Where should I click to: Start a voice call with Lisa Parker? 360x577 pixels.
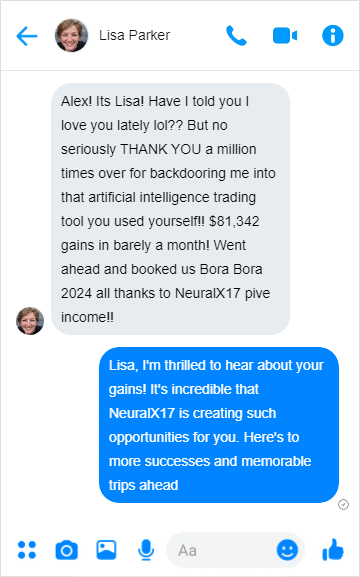coord(236,36)
